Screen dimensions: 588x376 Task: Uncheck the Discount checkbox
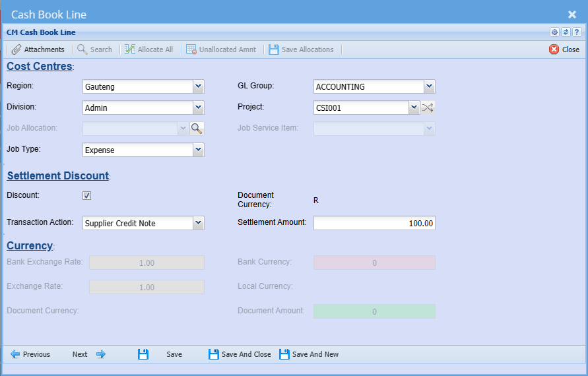86,196
